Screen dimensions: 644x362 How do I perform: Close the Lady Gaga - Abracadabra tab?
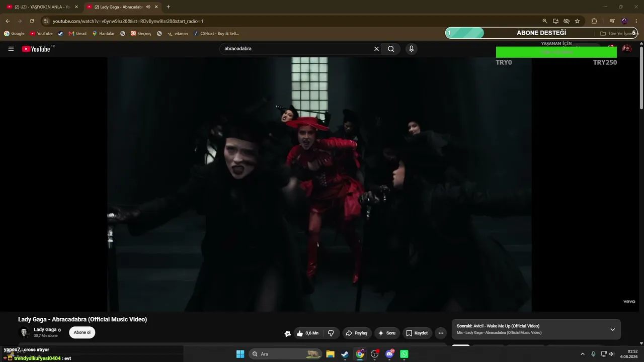pos(156,7)
